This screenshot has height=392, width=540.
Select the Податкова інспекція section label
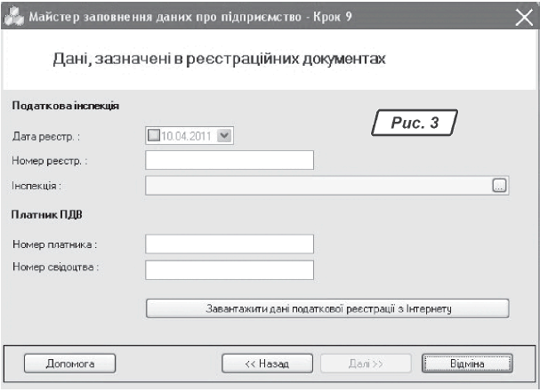tap(66, 106)
